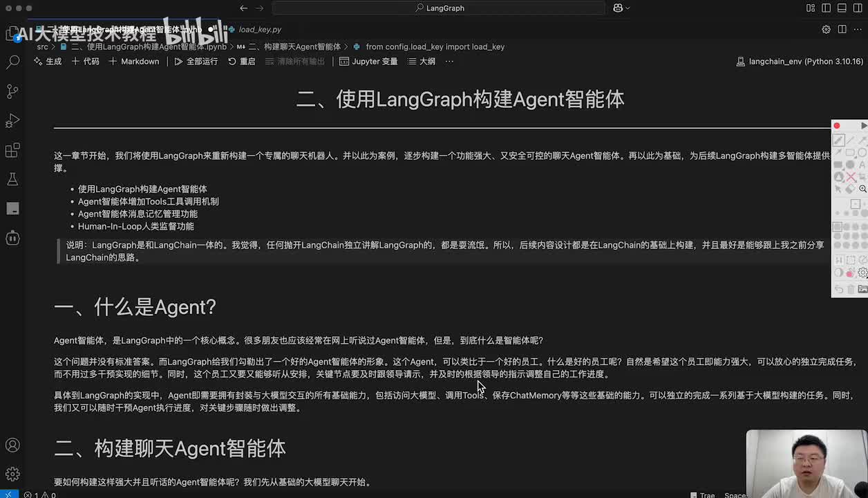The height and width of the screenshot is (498, 868).
Task: Open the Testing flask view
Action: tap(12, 179)
